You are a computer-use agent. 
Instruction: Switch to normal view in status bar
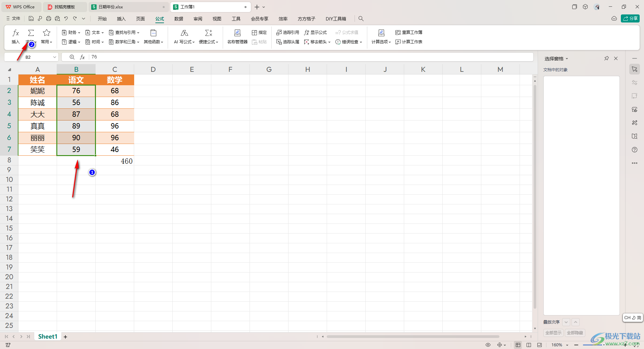click(518, 345)
